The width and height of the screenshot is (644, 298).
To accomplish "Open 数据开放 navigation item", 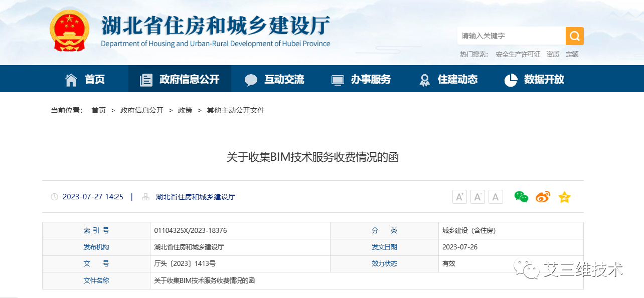I will click(535, 79).
